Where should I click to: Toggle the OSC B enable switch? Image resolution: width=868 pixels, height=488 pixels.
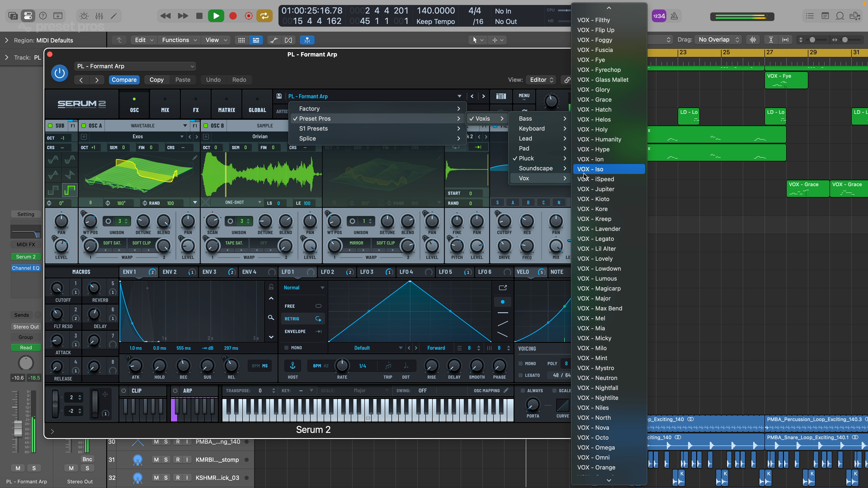205,126
